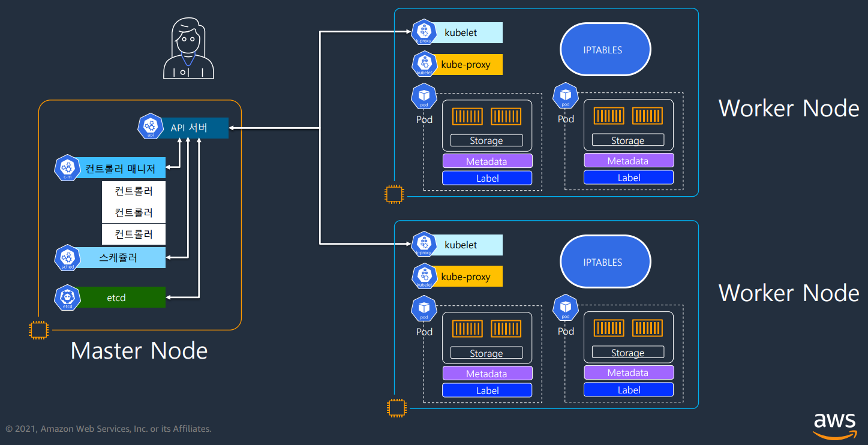The height and width of the screenshot is (445, 868).
Task: Click the 컨트롤러 매니저 c-m hexagon icon
Action: click(67, 168)
